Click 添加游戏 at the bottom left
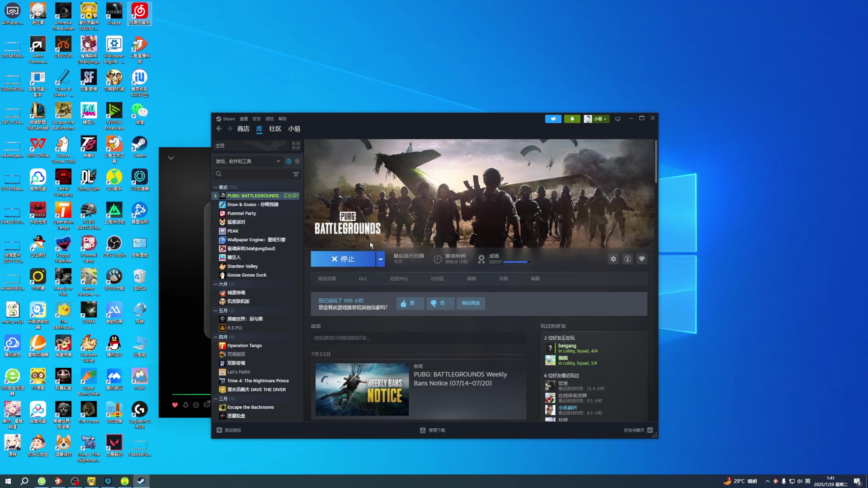868x488 pixels. [229, 430]
